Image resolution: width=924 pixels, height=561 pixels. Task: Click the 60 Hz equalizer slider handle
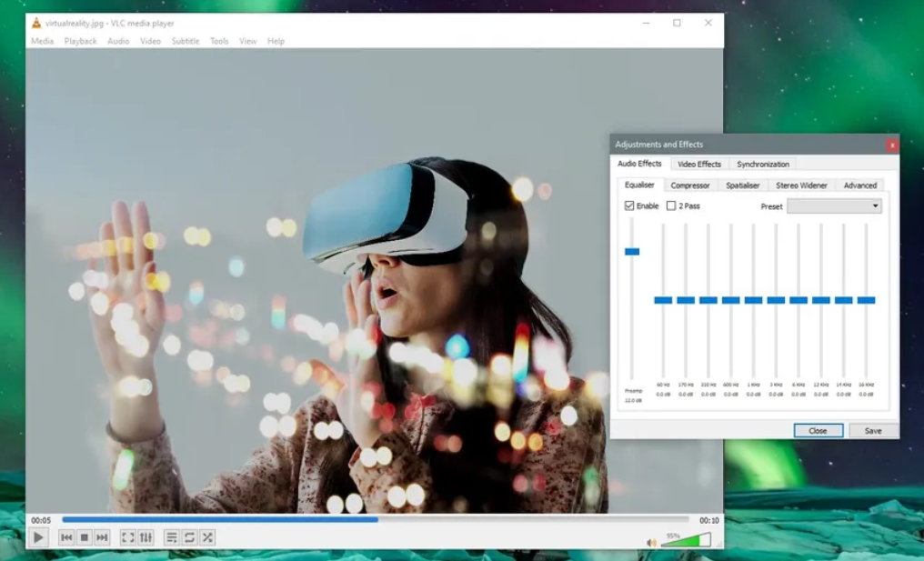click(663, 300)
